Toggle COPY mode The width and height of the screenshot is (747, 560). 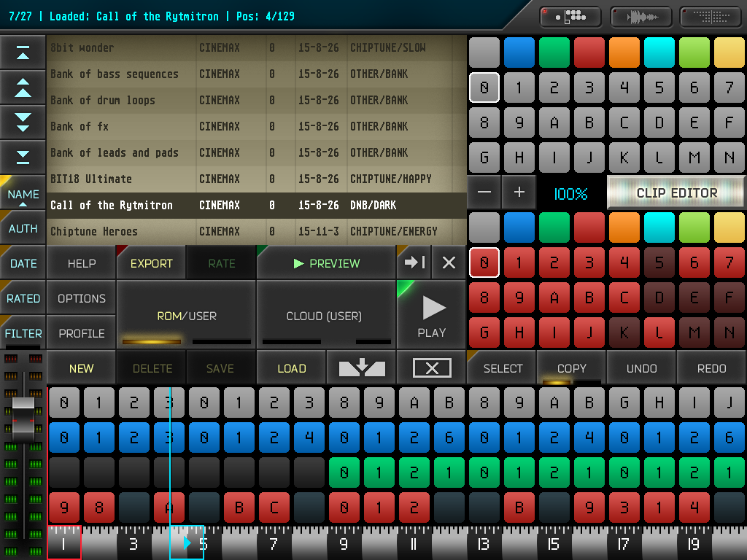(x=572, y=368)
